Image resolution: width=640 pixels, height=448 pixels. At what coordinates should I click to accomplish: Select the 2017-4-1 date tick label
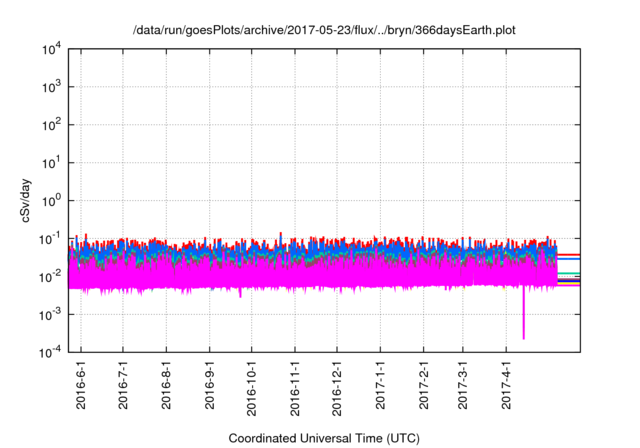point(504,386)
